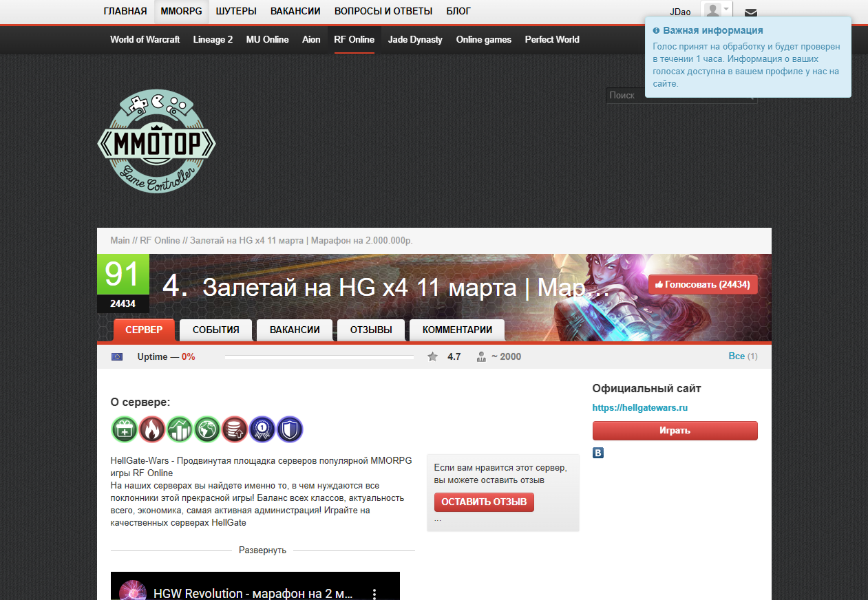Open the video three-dot options menu
Viewport: 868px width, 600px height.
pyautogui.click(x=374, y=593)
